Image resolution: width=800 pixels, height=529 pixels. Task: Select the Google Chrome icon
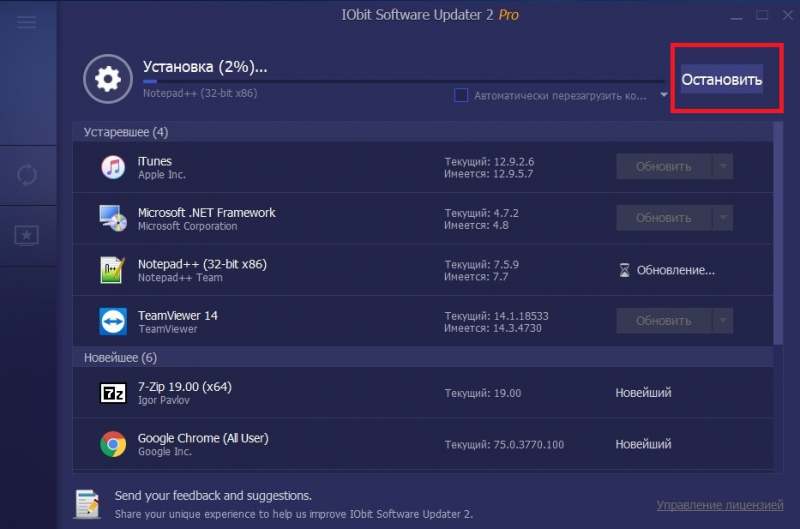tap(113, 444)
